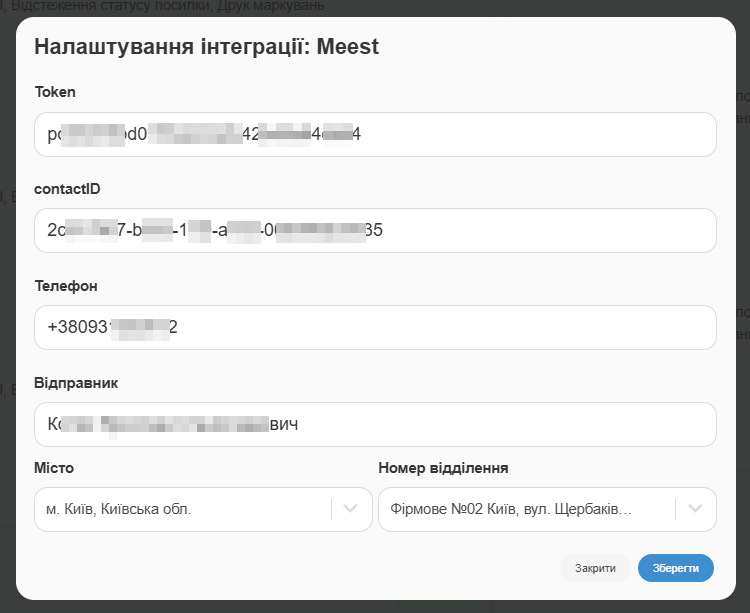
Task: Click the contactID field label
Action: point(67,189)
